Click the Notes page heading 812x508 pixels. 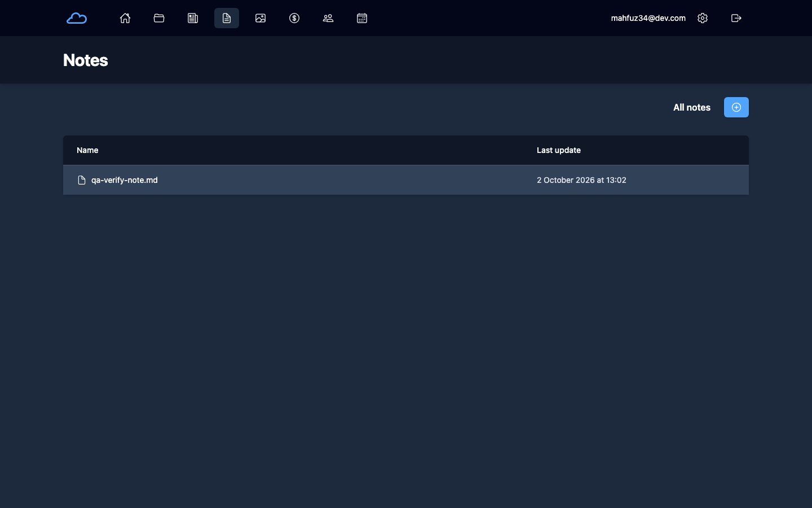pyautogui.click(x=86, y=60)
